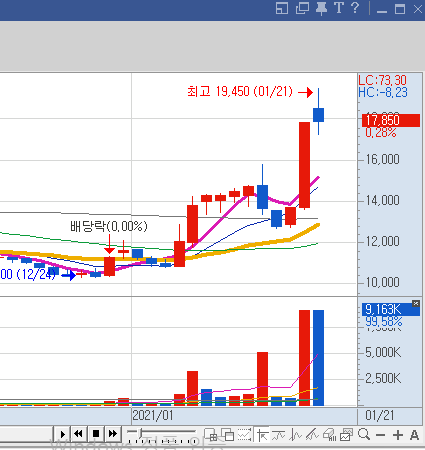Click the blue 9,163K volume label
Screen dimensions: 425x450
coord(391,309)
